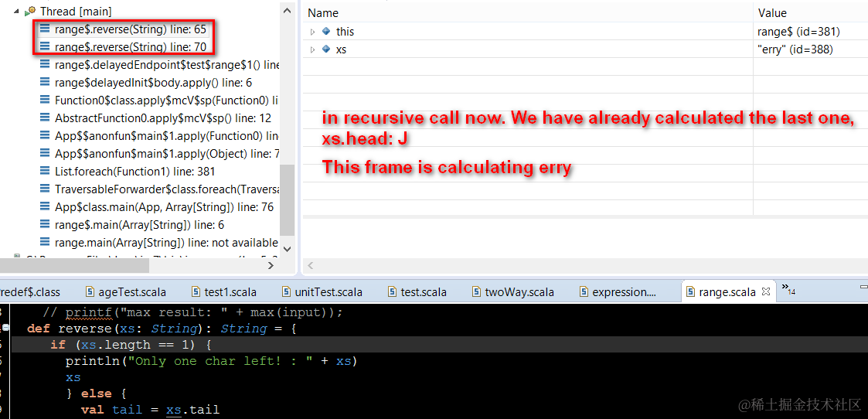Switch to the twoWay.scala editor tab
The height and width of the screenshot is (419, 868).
point(519,292)
